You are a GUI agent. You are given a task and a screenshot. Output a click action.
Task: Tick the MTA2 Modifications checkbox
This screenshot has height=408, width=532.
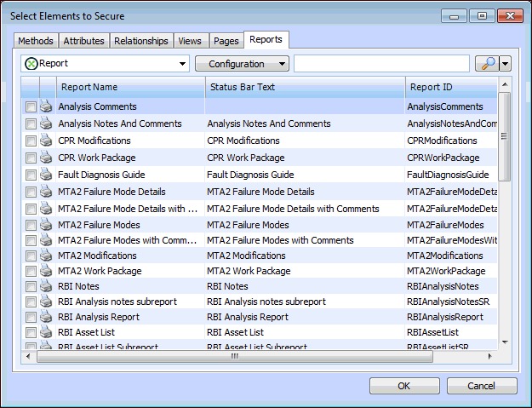[x=31, y=256]
